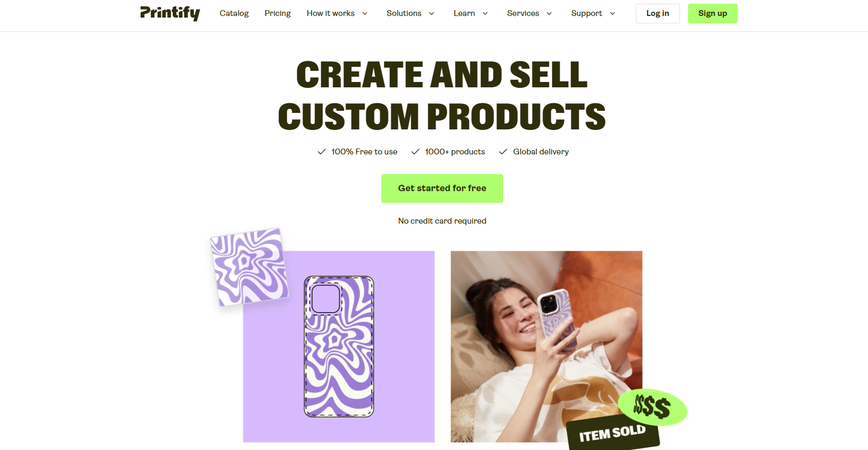
Task: Click the checkmark beside 1000+ products
Action: tap(415, 152)
